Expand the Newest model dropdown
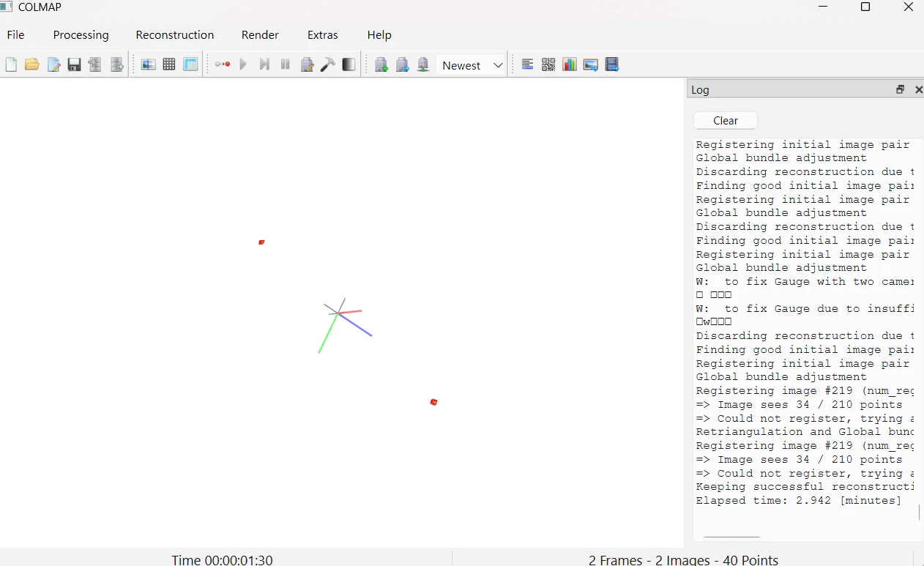Image resolution: width=924 pixels, height=566 pixels. 472,65
